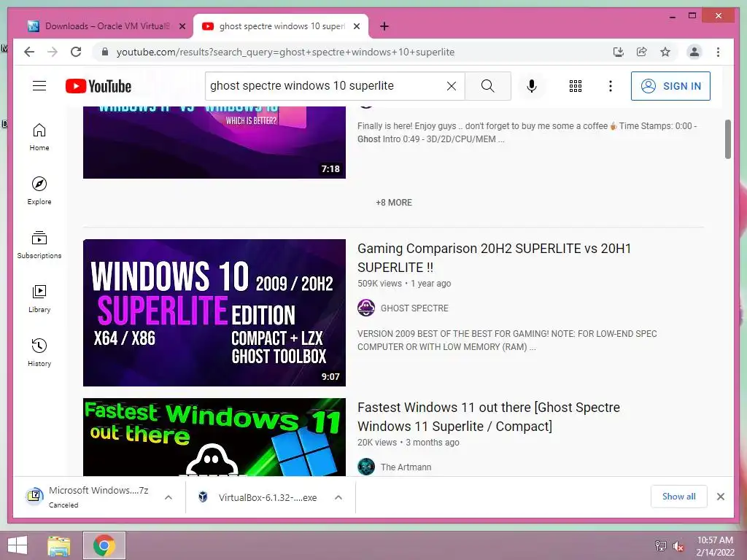Open History in the sidebar

pyautogui.click(x=39, y=352)
